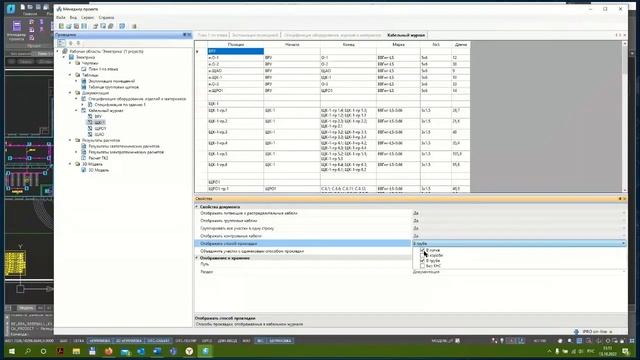Uncheck the В лотке option

pos(422,250)
